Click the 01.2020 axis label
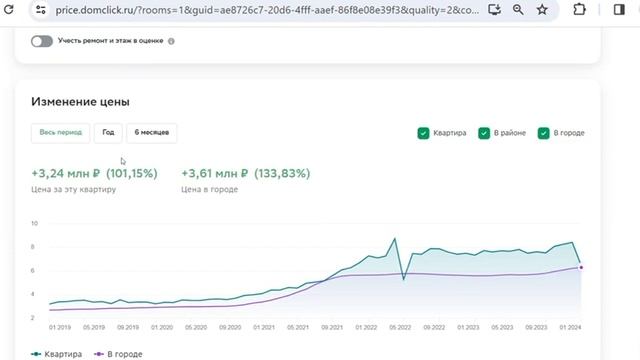The image size is (640, 360). 162,327
